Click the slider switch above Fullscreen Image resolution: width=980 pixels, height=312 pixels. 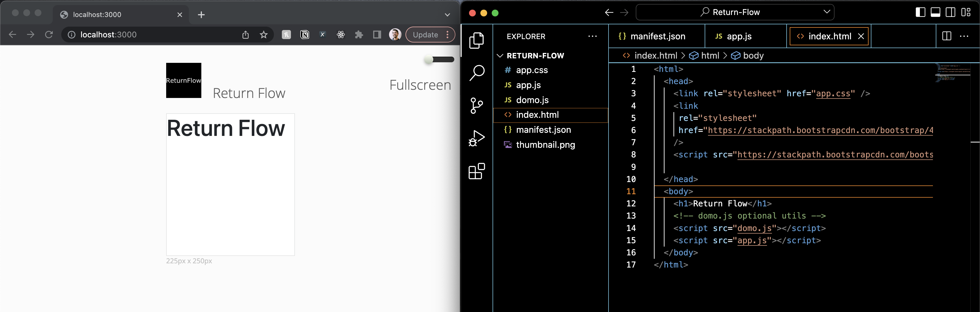[x=440, y=60]
